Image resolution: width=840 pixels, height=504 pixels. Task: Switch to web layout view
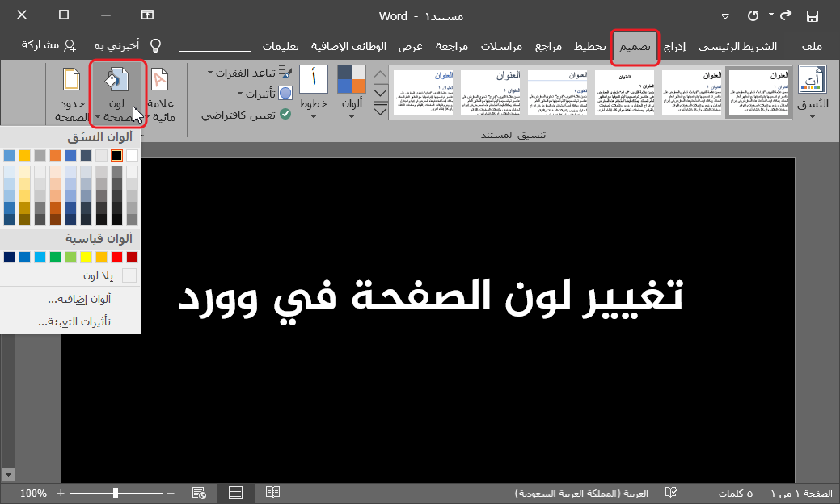pyautogui.click(x=199, y=493)
